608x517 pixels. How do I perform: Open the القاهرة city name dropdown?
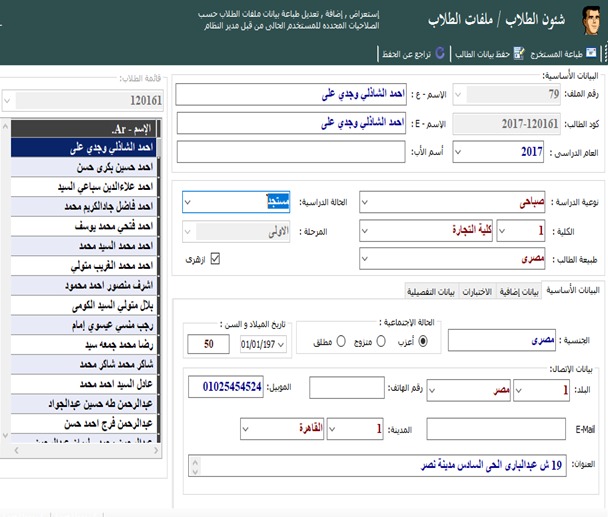click(x=245, y=429)
